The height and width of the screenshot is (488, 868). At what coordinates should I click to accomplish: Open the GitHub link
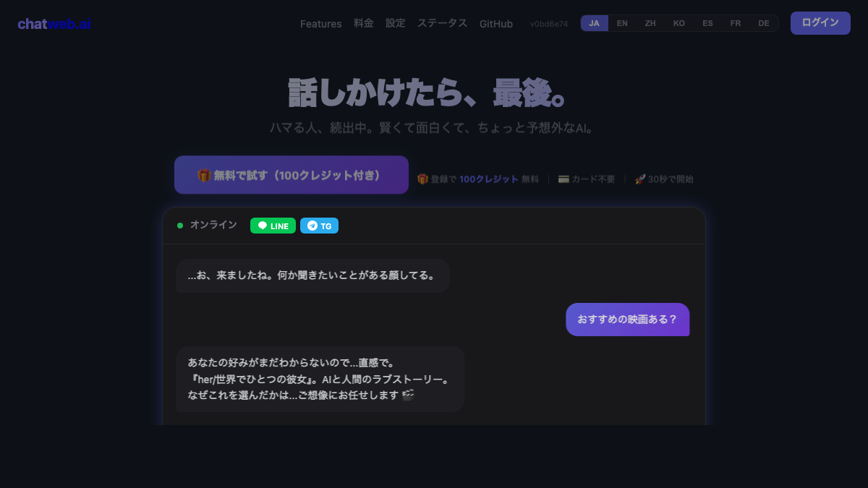(495, 23)
